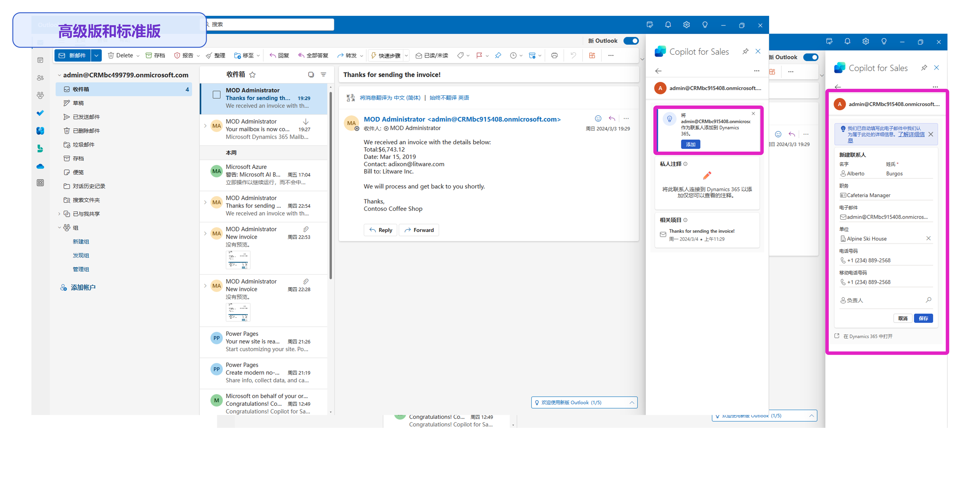Click the Add contact button in Copilot
Screen dimensions: 980x495
690,144
